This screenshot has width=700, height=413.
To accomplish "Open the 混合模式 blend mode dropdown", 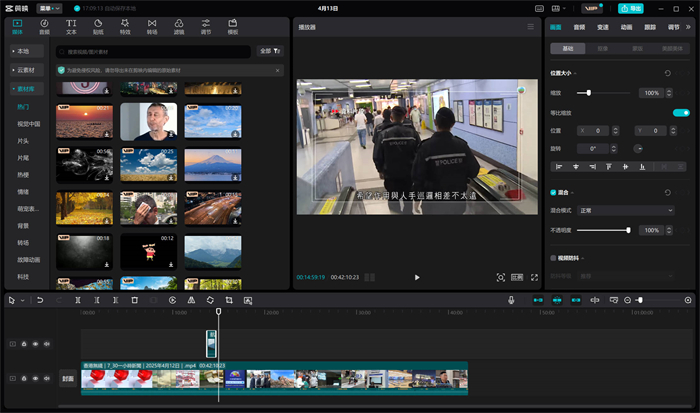I will 626,210.
